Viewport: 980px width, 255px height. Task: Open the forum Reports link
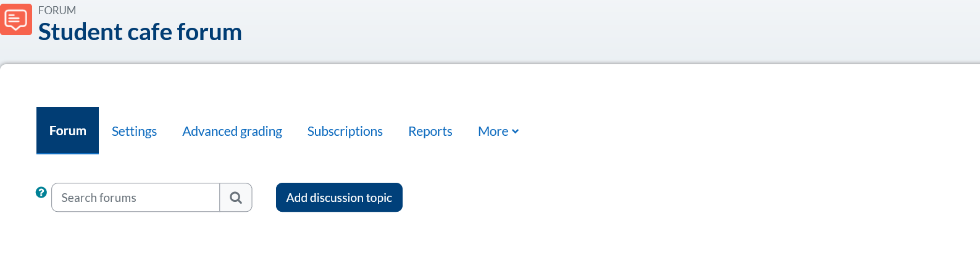coord(430,132)
